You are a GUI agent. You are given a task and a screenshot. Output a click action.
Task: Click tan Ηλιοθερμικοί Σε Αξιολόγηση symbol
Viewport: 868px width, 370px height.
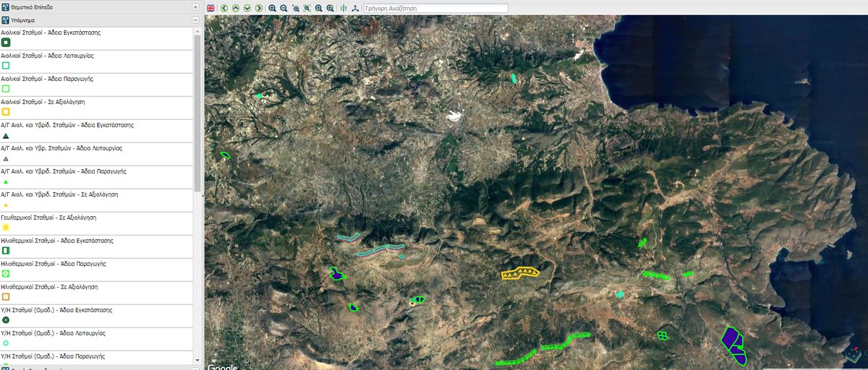tap(6, 297)
